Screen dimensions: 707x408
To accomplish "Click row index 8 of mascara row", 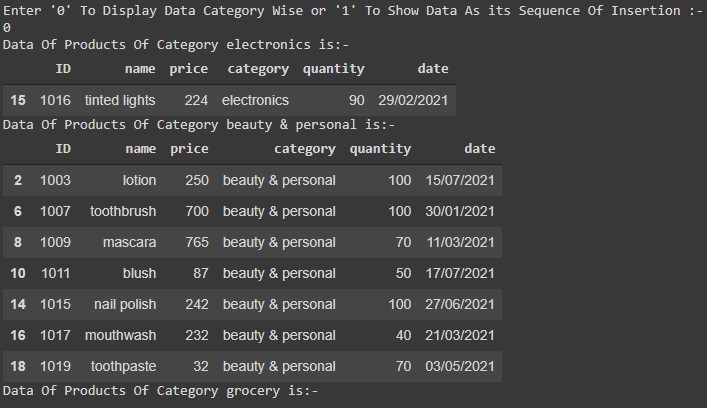I will [x=18, y=243].
